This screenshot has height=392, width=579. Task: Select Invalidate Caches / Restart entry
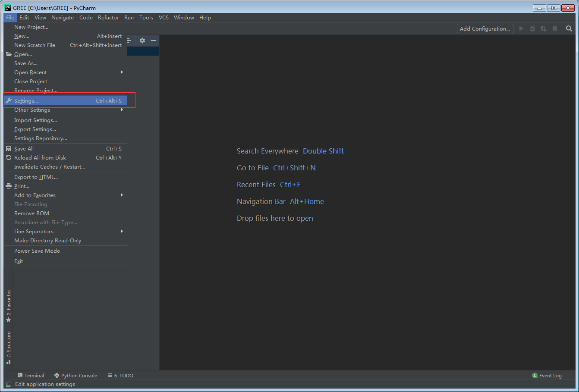pos(65,167)
